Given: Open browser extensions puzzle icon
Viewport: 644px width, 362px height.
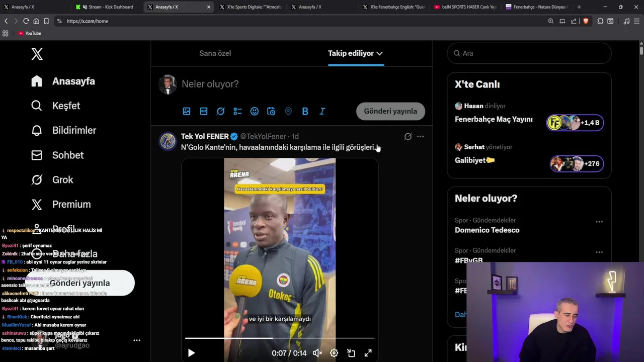Looking at the screenshot, I should 600,21.
